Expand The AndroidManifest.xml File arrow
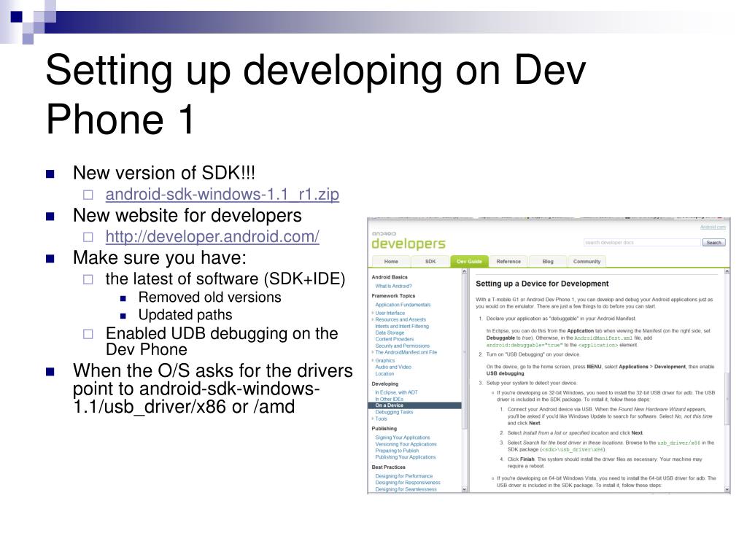The image size is (747, 560). coord(373,352)
